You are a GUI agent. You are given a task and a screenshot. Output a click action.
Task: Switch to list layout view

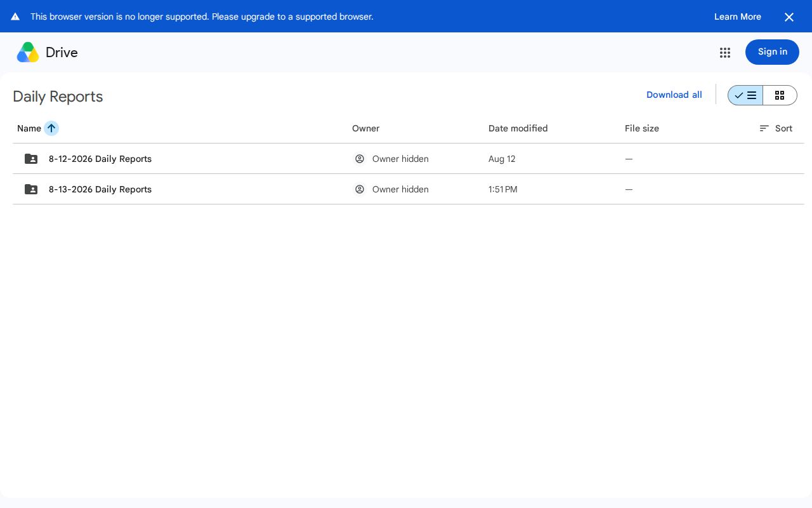point(745,95)
